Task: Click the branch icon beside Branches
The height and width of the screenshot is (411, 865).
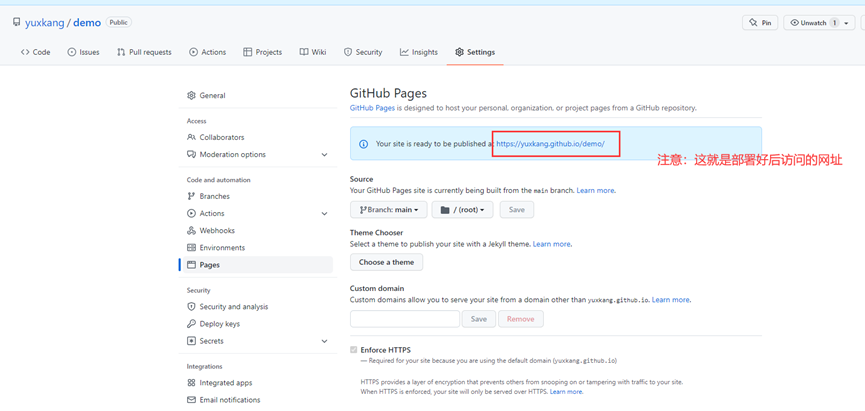Action: (x=191, y=196)
